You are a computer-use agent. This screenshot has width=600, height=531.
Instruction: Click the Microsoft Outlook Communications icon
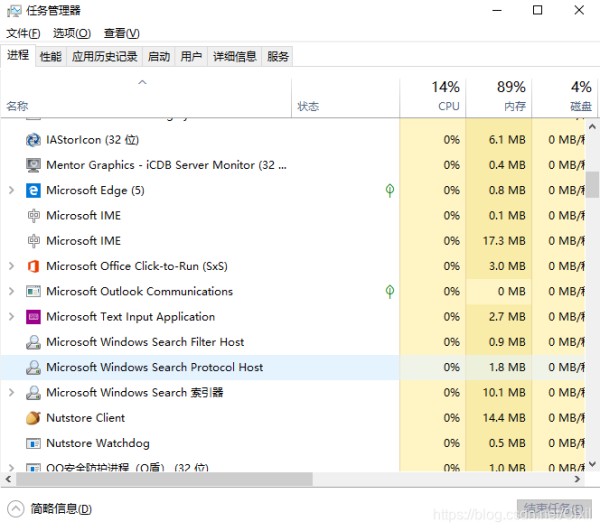[33, 292]
